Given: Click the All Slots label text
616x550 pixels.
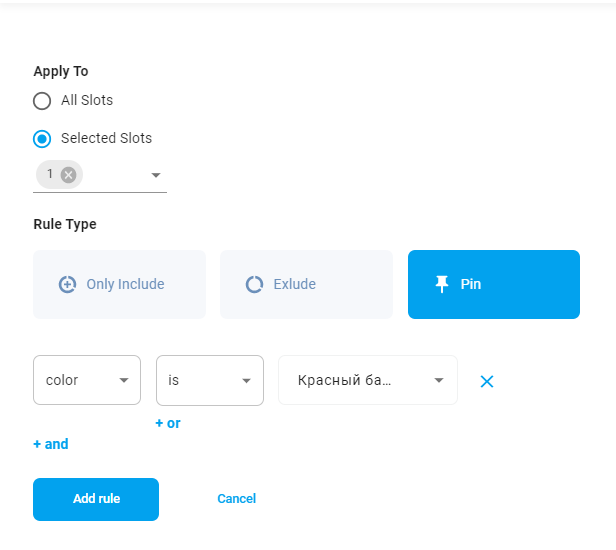Looking at the screenshot, I should pos(87,100).
